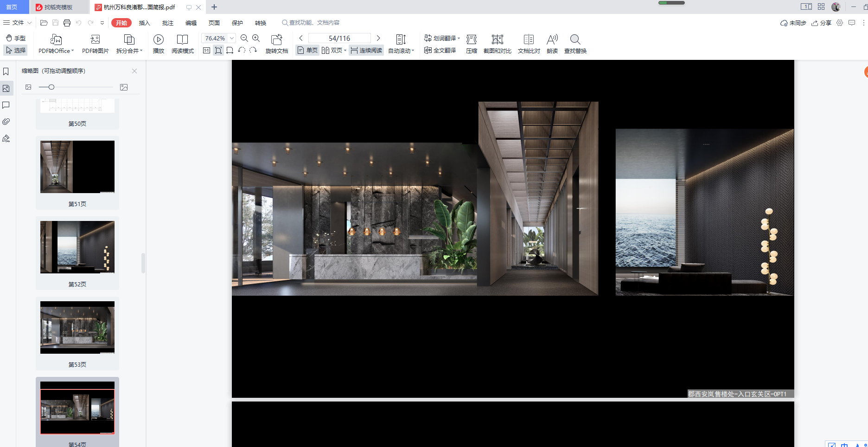Click 全文翻译 full text translation

(440, 50)
